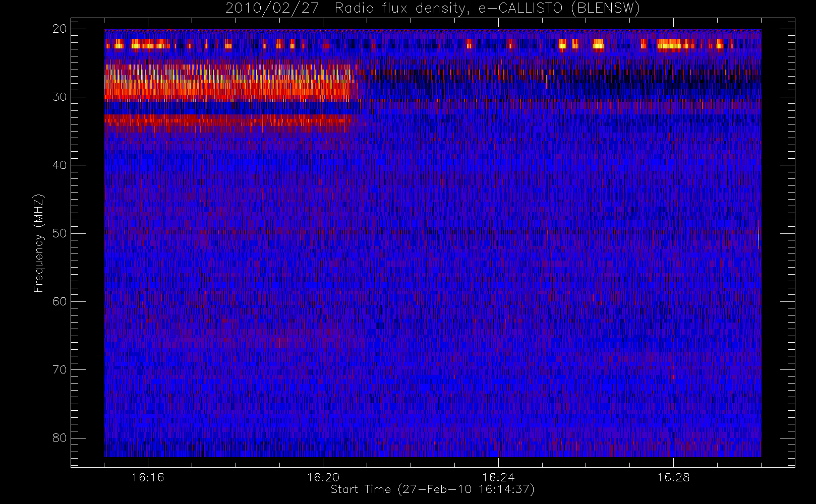Click the date "2010/02/27" in the title
The height and width of the screenshot is (504, 816).
pyautogui.click(x=272, y=9)
